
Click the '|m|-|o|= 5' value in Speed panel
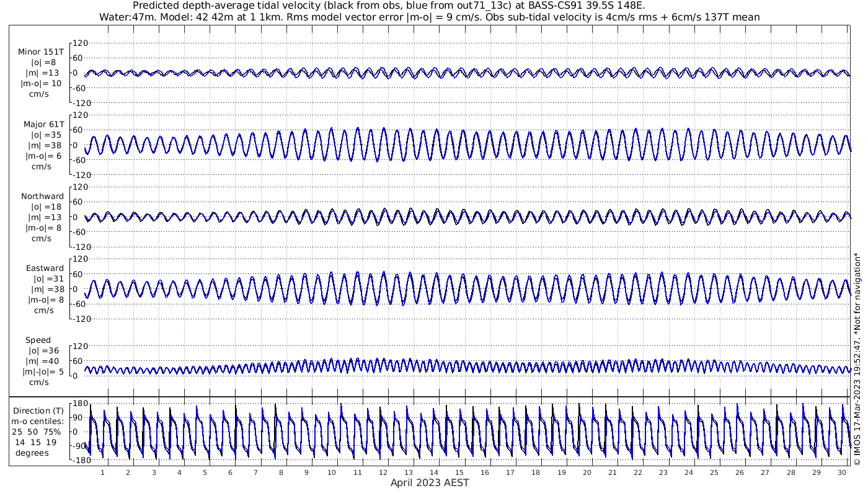[42, 372]
